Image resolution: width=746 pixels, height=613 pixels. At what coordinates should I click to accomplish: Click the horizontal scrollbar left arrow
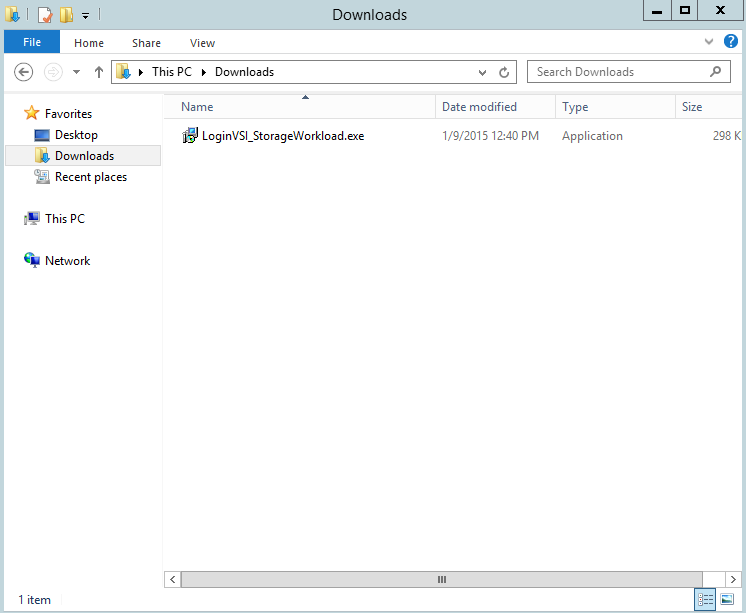[x=173, y=579]
